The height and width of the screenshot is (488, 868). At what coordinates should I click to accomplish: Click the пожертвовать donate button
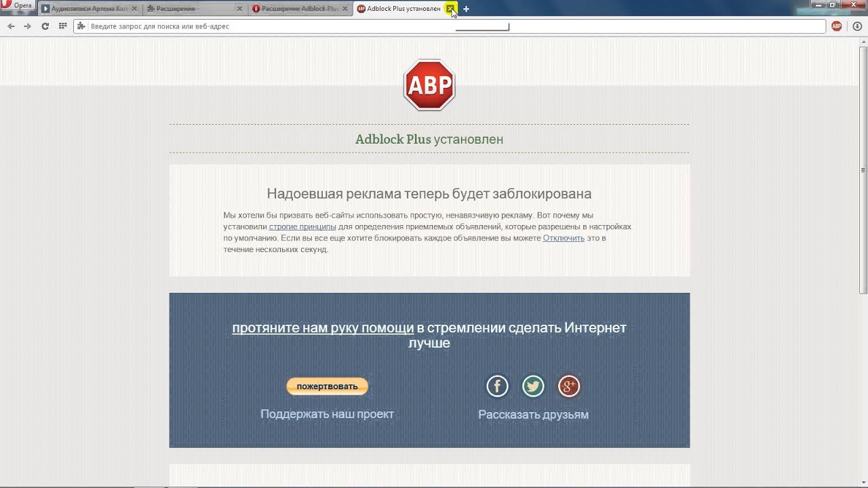(327, 386)
